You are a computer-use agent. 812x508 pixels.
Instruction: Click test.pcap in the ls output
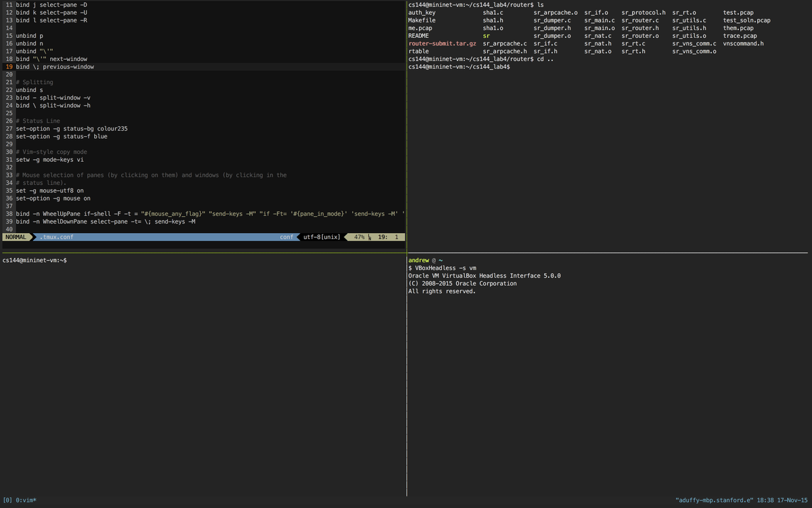(738, 13)
